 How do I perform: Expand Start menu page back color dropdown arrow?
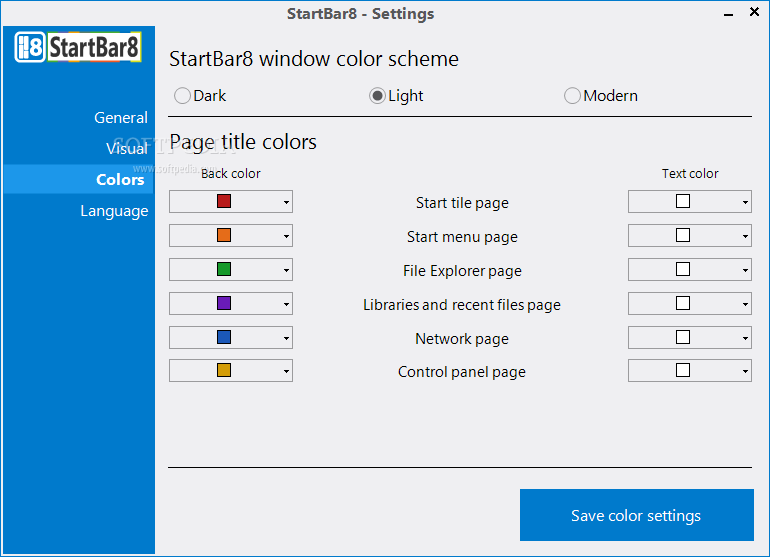[x=286, y=236]
